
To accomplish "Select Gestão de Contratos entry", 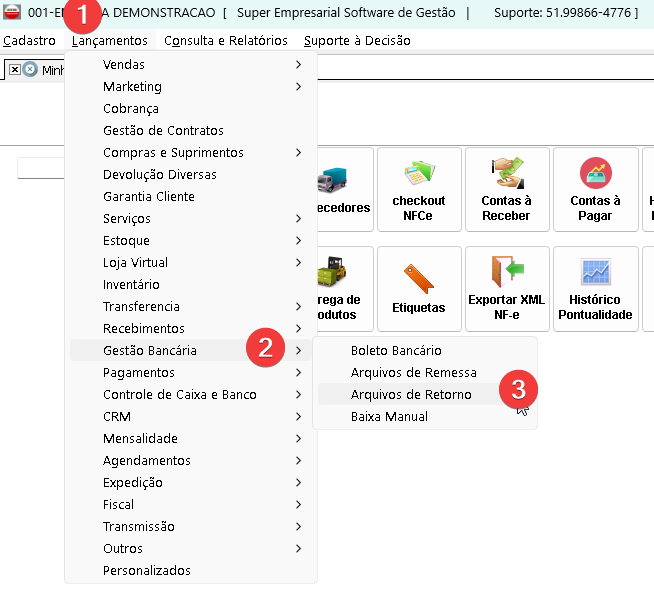I will click(191, 131).
